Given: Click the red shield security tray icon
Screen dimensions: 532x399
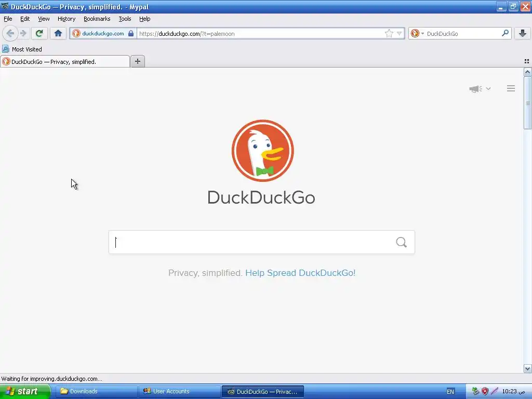Looking at the screenshot, I should (485, 391).
